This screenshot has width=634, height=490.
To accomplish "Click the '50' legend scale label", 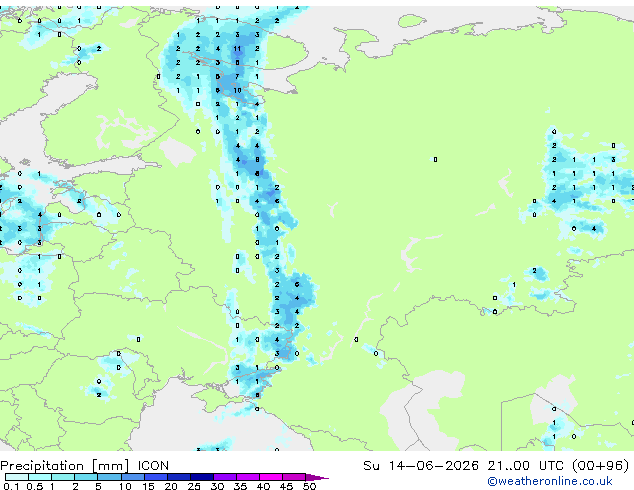I will point(309,486).
